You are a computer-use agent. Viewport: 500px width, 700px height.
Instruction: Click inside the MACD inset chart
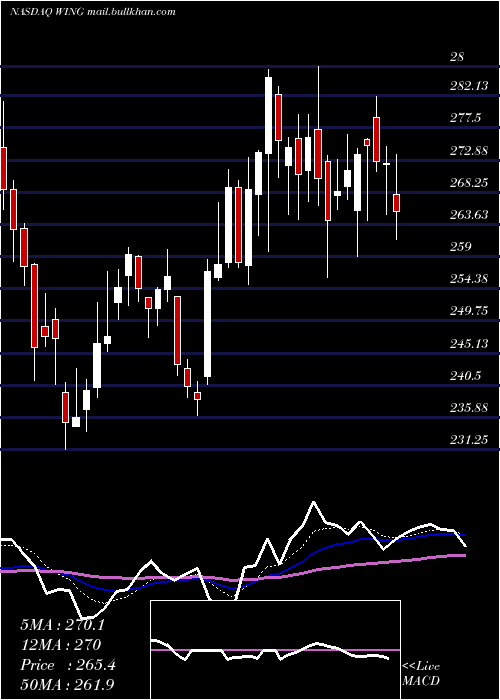[x=275, y=650]
